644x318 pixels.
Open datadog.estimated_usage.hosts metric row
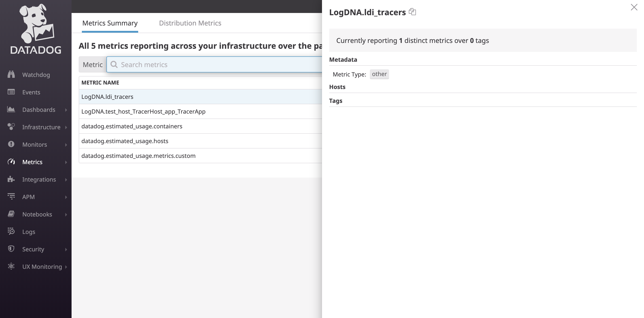click(125, 141)
